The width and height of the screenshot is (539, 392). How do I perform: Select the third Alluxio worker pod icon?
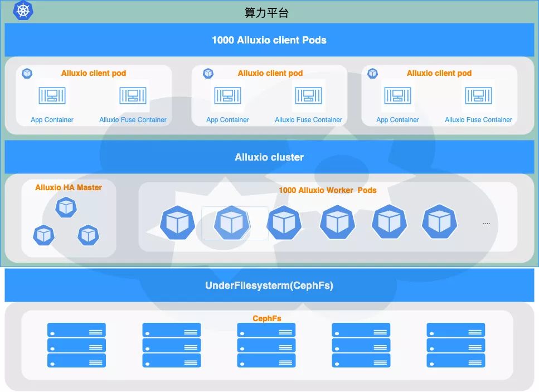click(284, 223)
